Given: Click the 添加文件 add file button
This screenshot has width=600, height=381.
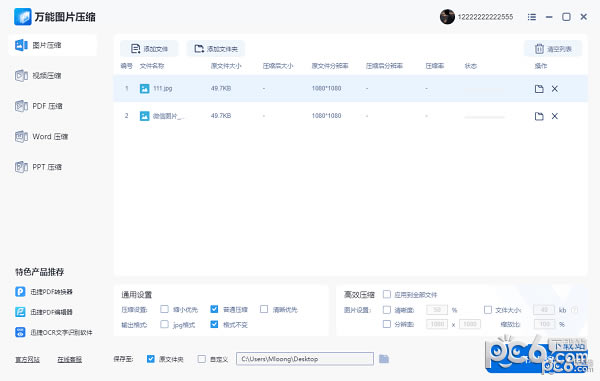Looking at the screenshot, I should (149, 49).
